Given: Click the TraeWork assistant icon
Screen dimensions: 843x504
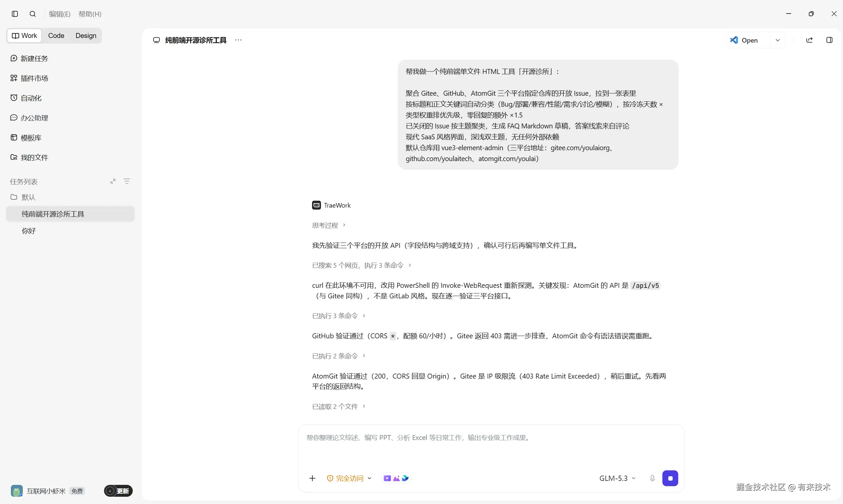Looking at the screenshot, I should click(x=316, y=205).
